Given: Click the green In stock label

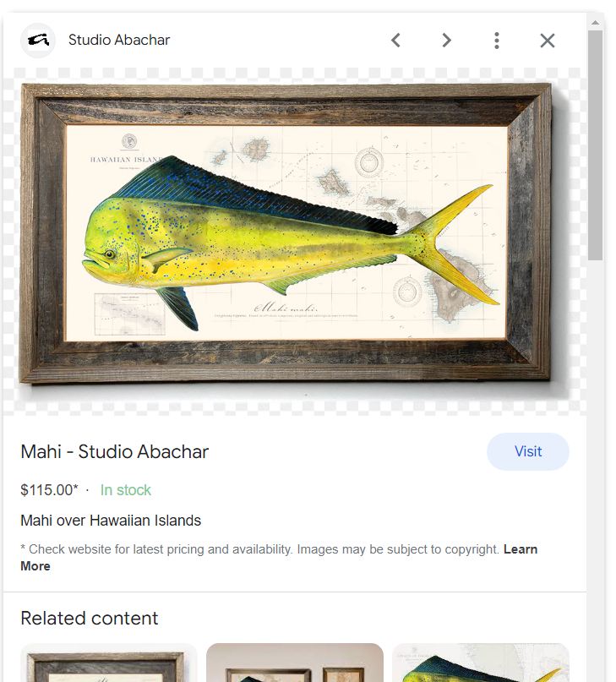Looking at the screenshot, I should pos(126,490).
